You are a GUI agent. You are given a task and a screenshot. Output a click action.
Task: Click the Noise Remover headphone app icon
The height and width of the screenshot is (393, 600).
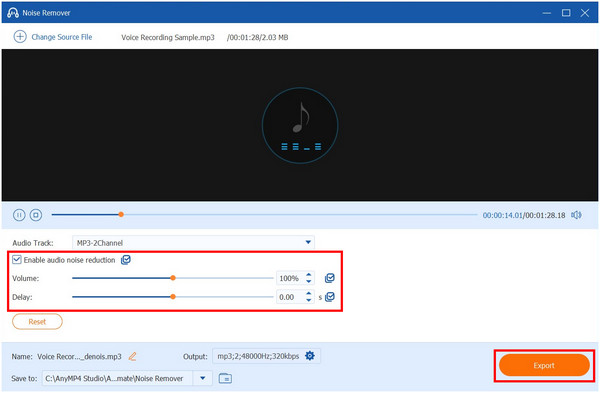coord(13,13)
